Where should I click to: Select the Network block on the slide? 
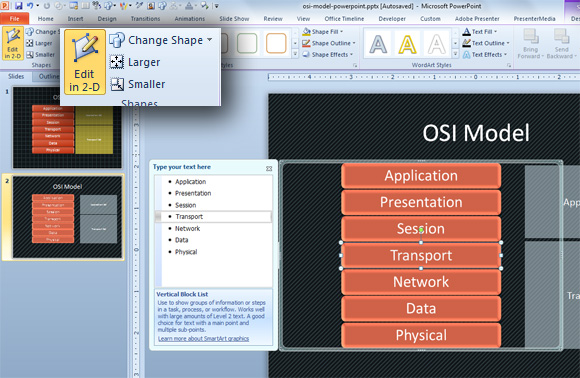tap(421, 282)
